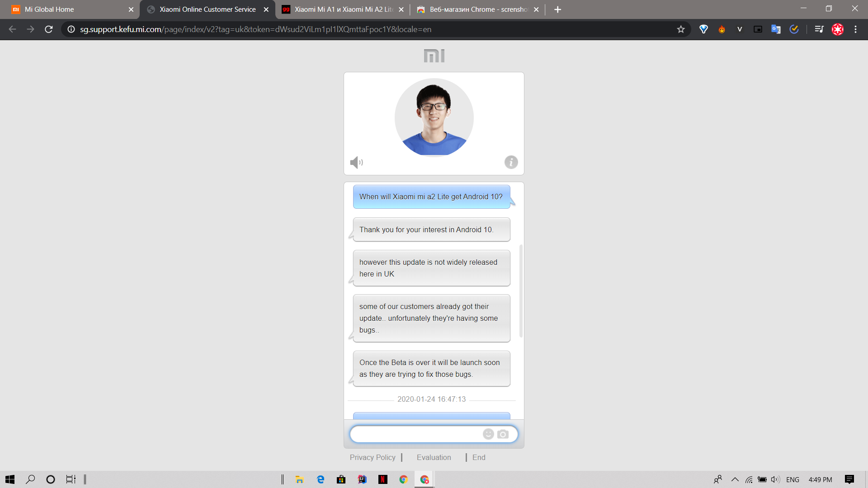
Task: Open the picture-in-picture extension icon
Action: point(758,29)
